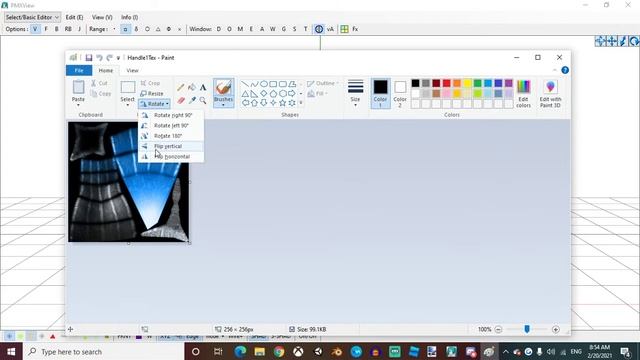The image size is (640, 360).
Task: Click zoom out minus button in Paint
Action: 498,329
